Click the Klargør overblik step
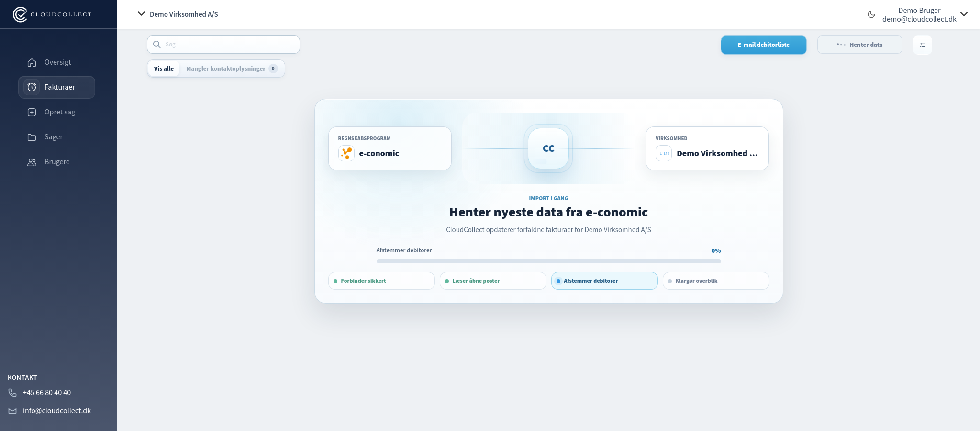Screen dimensions: 980x431 [716, 281]
